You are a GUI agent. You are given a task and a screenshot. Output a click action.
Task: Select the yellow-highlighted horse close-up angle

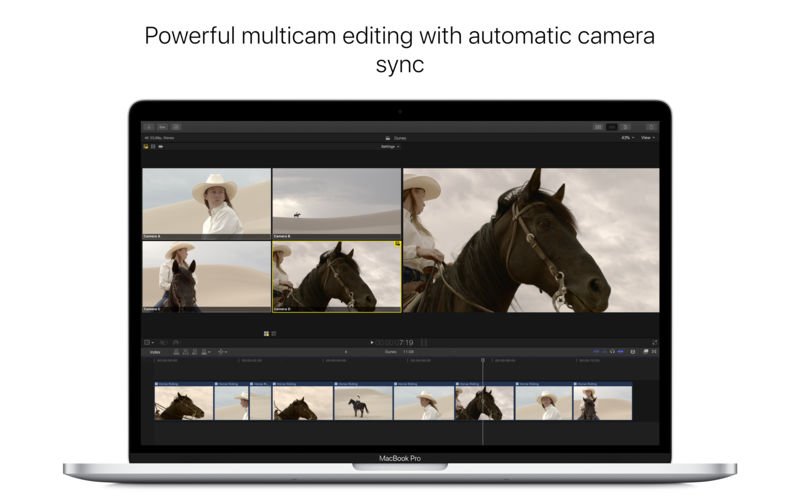click(337, 276)
